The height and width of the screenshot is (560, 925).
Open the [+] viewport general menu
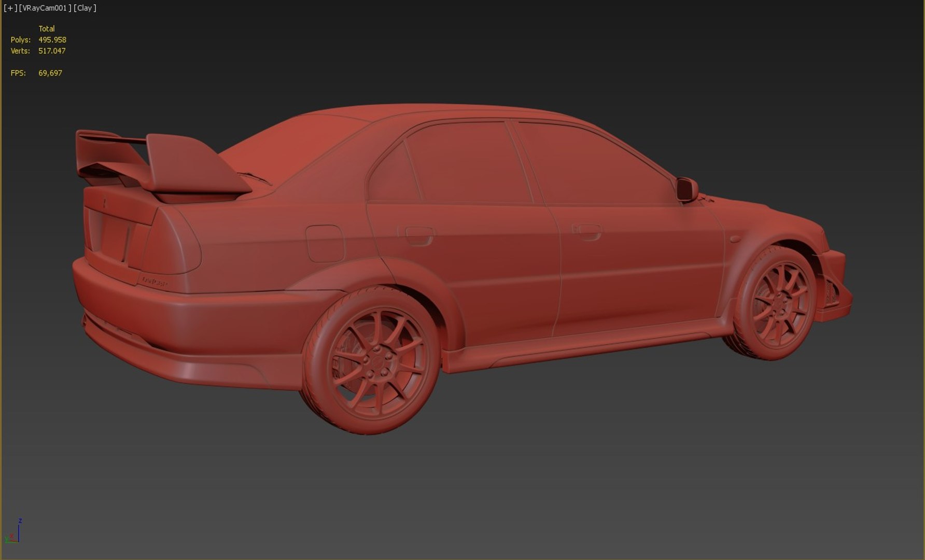tap(10, 8)
